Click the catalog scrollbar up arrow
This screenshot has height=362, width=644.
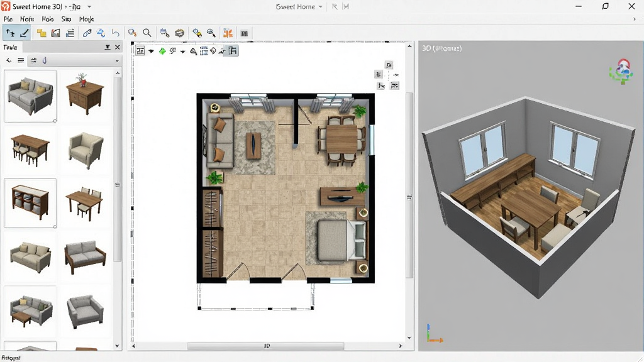pyautogui.click(x=118, y=73)
